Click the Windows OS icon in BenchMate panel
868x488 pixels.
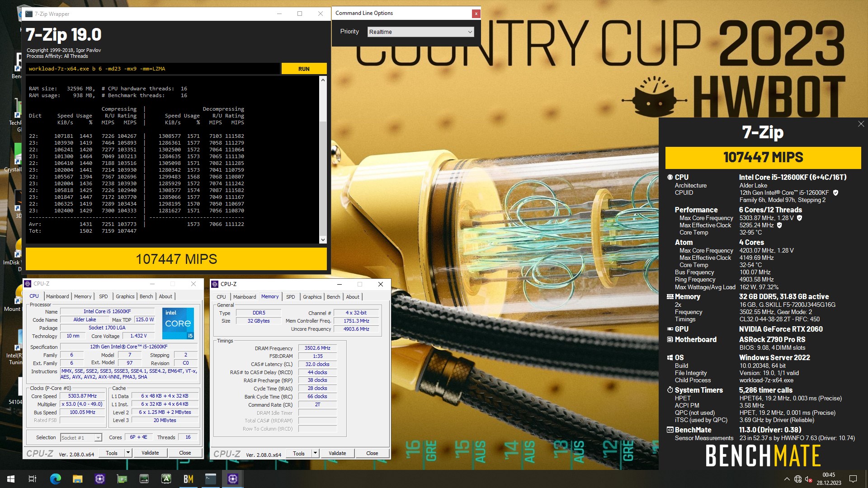(670, 357)
